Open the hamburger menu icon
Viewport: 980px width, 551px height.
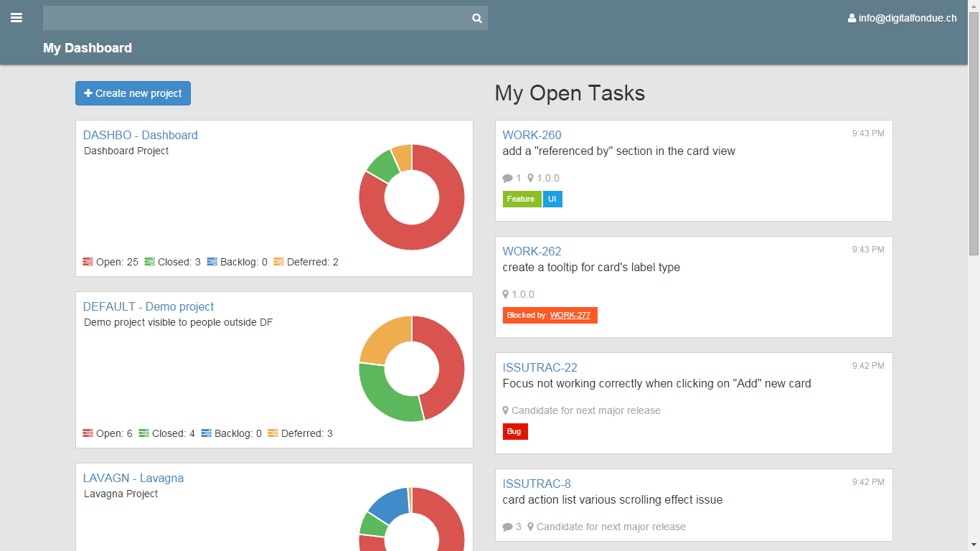tap(17, 18)
